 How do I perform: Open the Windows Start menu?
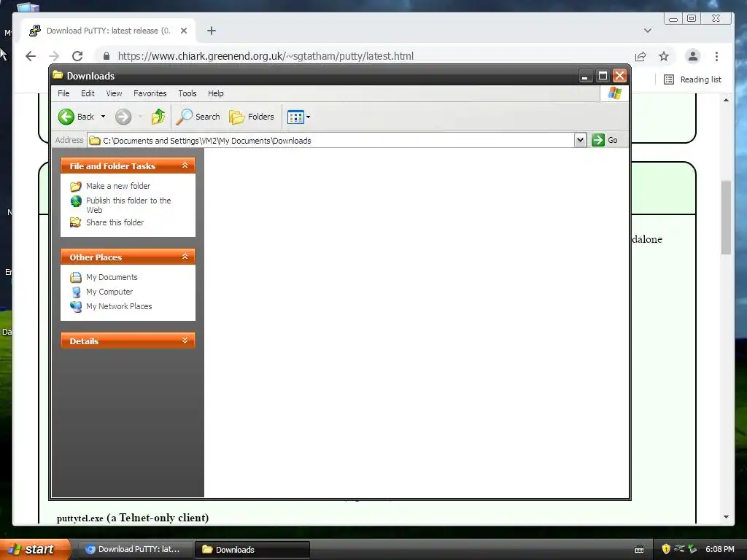34,550
